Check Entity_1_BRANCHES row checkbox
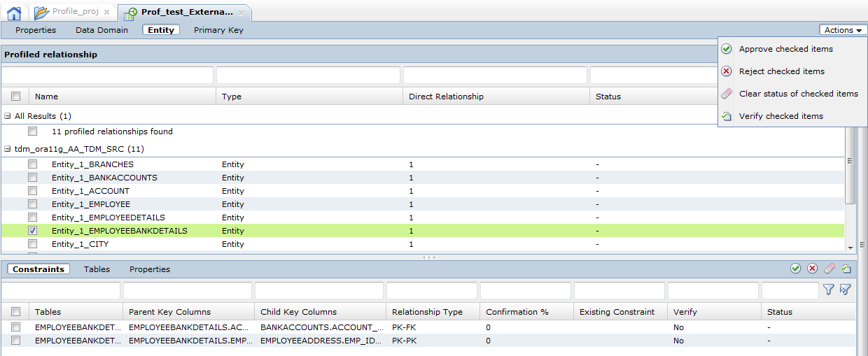 [33, 164]
